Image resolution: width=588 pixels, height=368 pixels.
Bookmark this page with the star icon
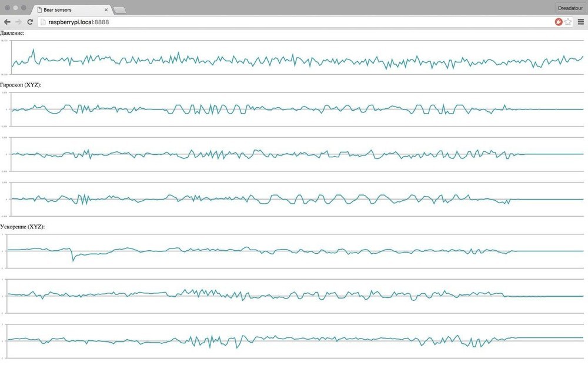[568, 22]
